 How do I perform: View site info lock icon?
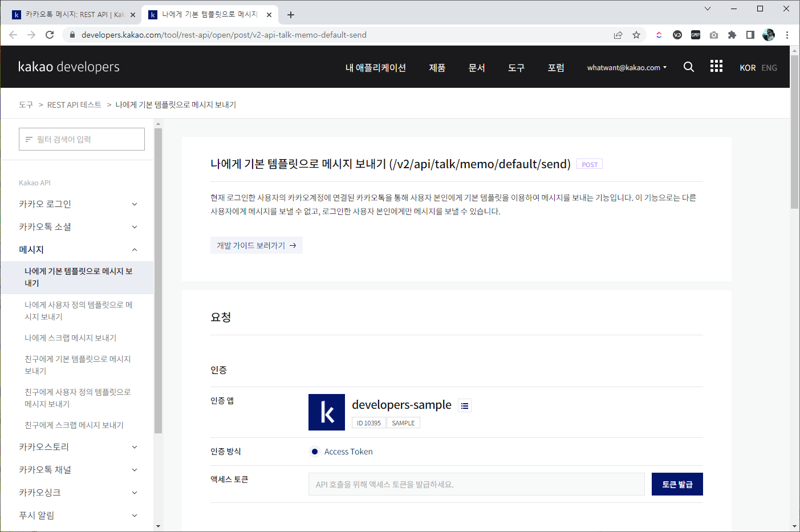point(72,35)
